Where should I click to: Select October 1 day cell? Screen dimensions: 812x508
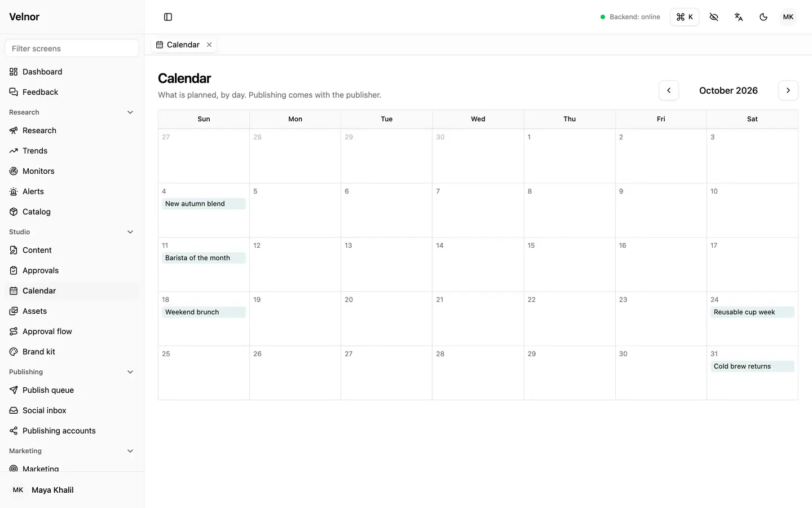(570, 156)
